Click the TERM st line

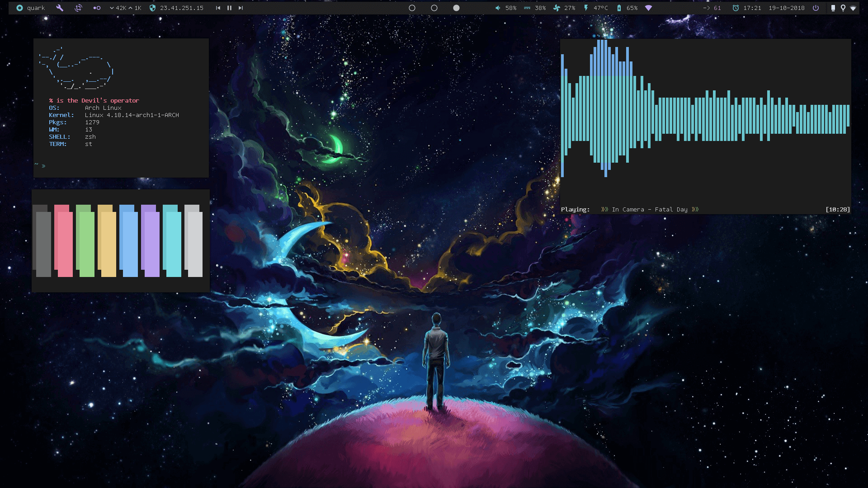pyautogui.click(x=71, y=144)
